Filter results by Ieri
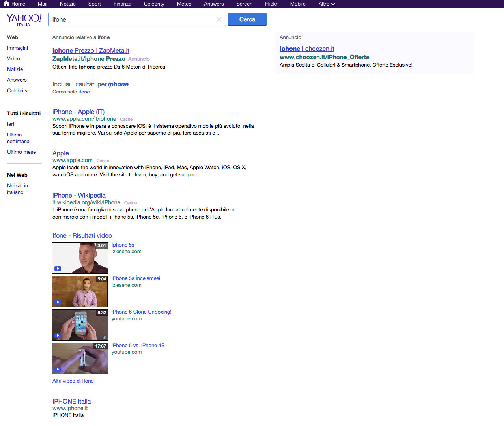The width and height of the screenshot is (504, 426). 11,124
